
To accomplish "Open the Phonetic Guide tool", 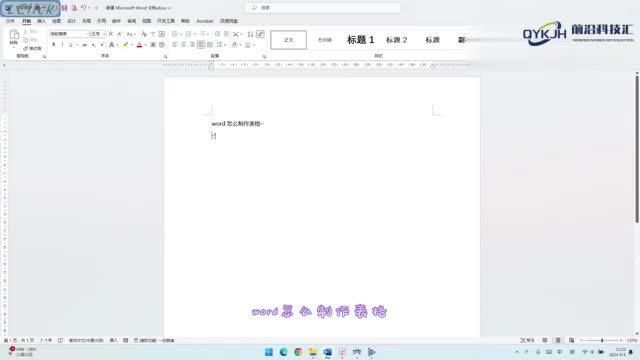I will click(153, 34).
